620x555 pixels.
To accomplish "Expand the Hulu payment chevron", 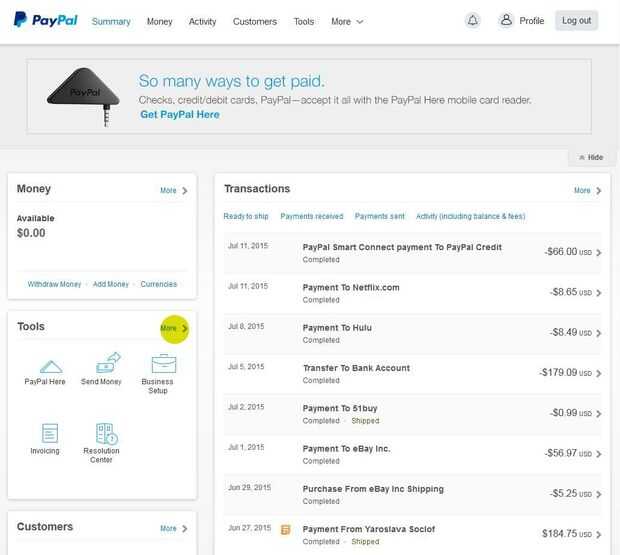I will pos(599,333).
